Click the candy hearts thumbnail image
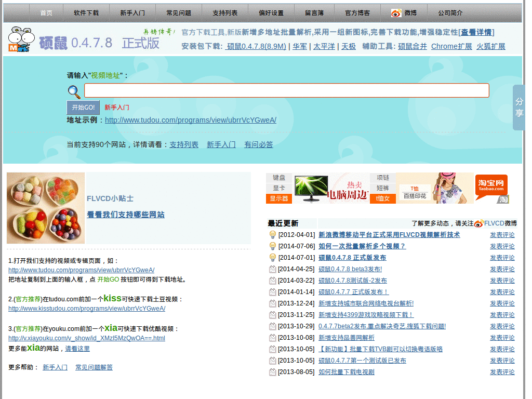This screenshot has width=532, height=399. pyautogui.click(x=46, y=208)
